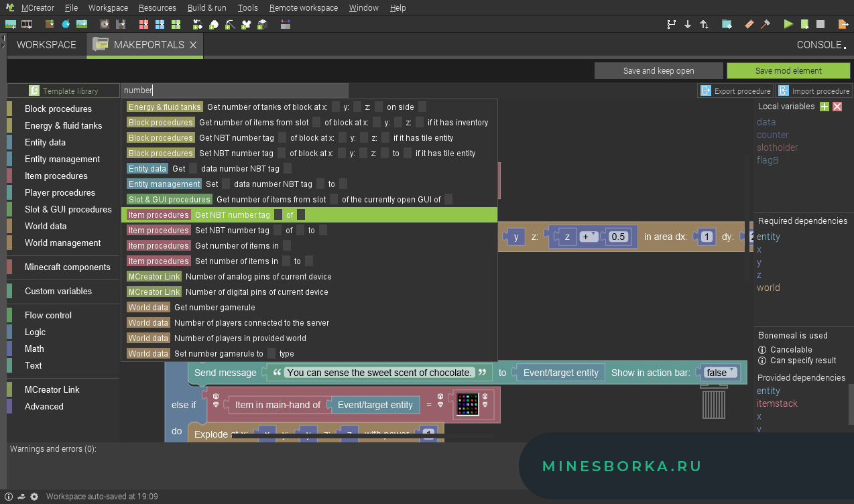Viewport: 854px width, 504px height.
Task: Click the import sound toolbar icon
Action: 105,24
